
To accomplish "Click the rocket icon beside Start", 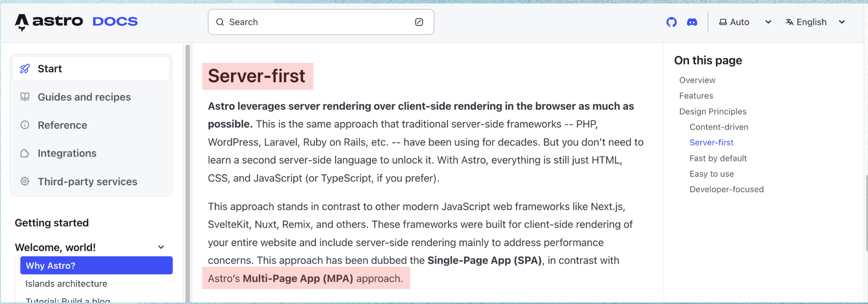I will [x=25, y=69].
